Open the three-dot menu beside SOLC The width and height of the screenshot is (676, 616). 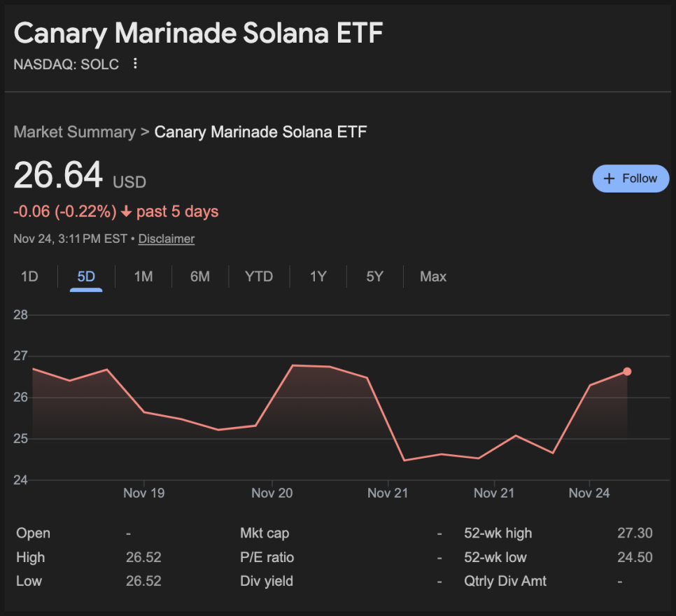pos(135,64)
